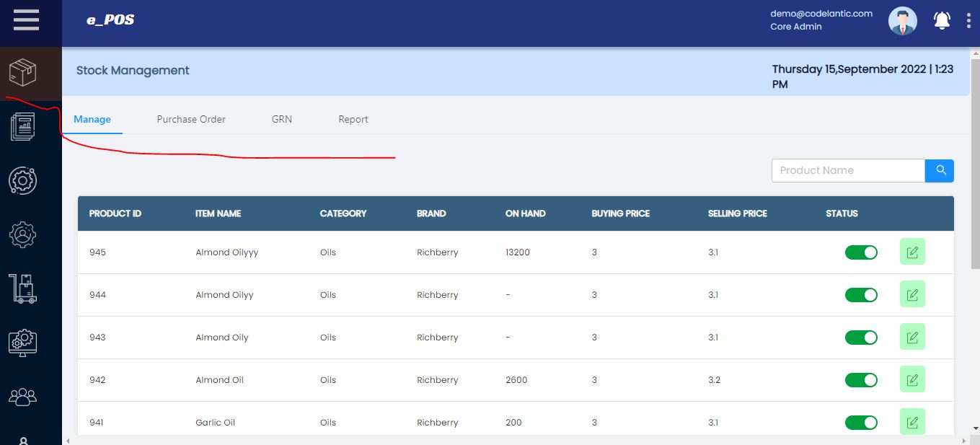Toggle status of Garlic Oil product
The width and height of the screenshot is (980, 445).
click(x=861, y=423)
